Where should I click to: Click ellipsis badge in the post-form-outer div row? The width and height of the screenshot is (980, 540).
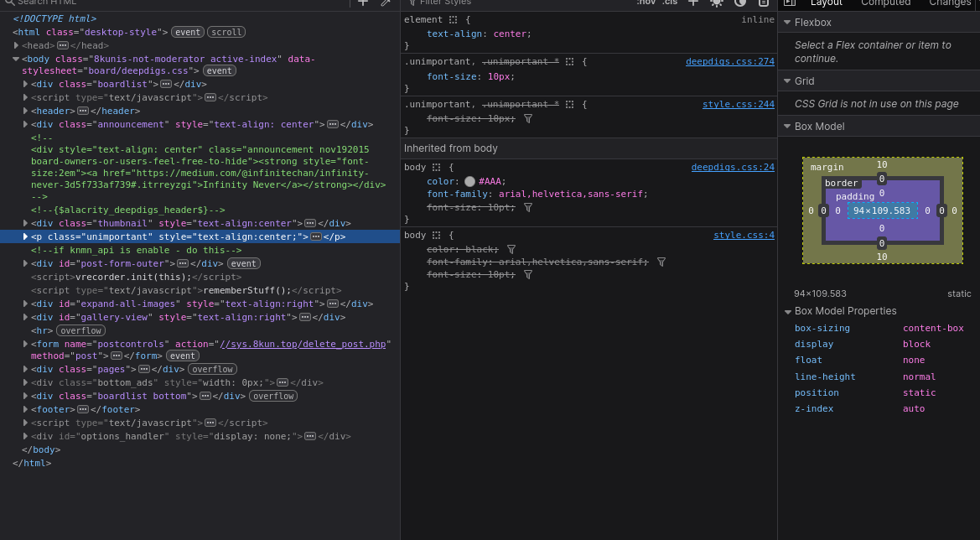tap(183, 264)
